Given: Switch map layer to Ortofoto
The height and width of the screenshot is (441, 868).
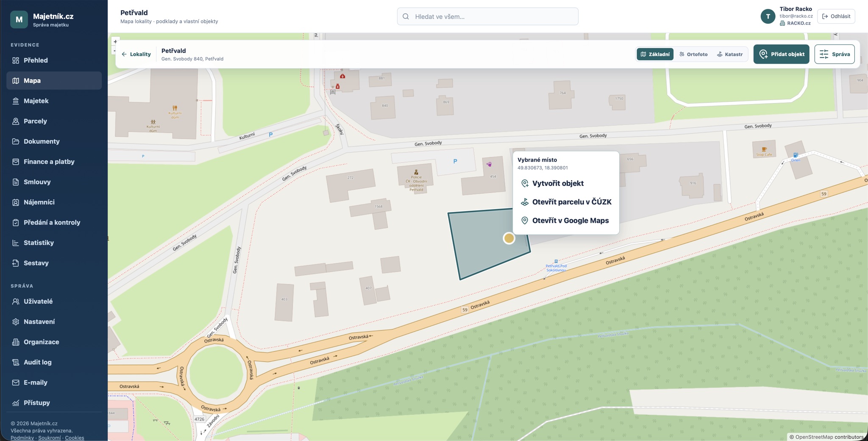Looking at the screenshot, I should pos(693,54).
